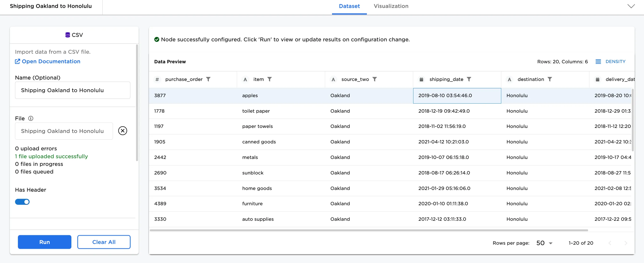
Task: Open Documentation link
Action: [51, 62]
